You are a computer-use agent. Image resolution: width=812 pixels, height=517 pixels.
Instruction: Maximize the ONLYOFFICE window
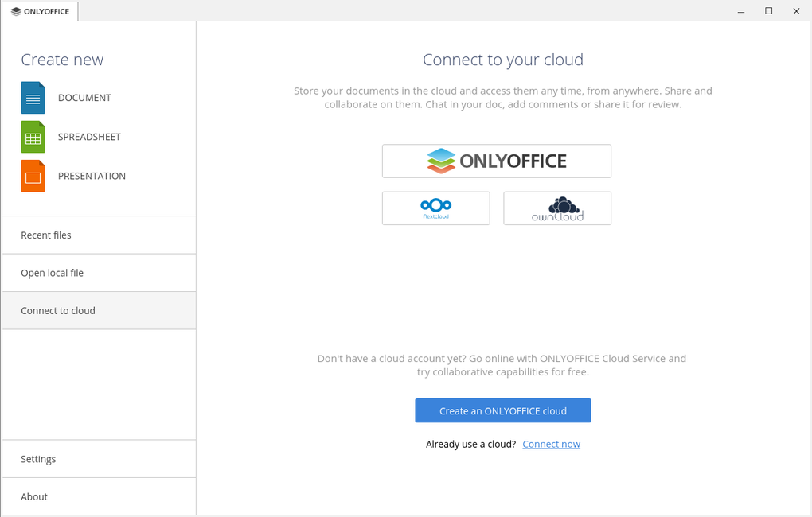coord(768,11)
